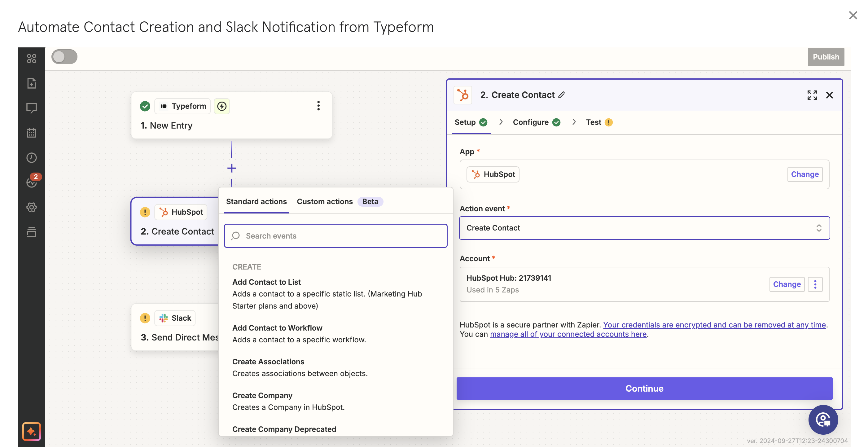Open the help chat bubble icon

pos(823,420)
